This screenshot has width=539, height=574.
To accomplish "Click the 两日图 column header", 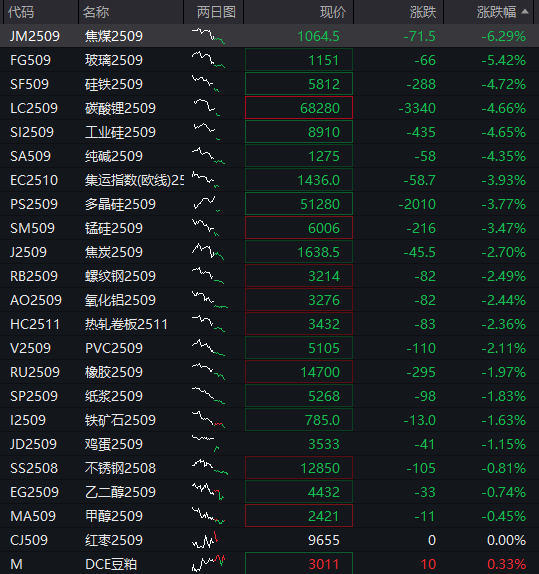I will 216,12.
